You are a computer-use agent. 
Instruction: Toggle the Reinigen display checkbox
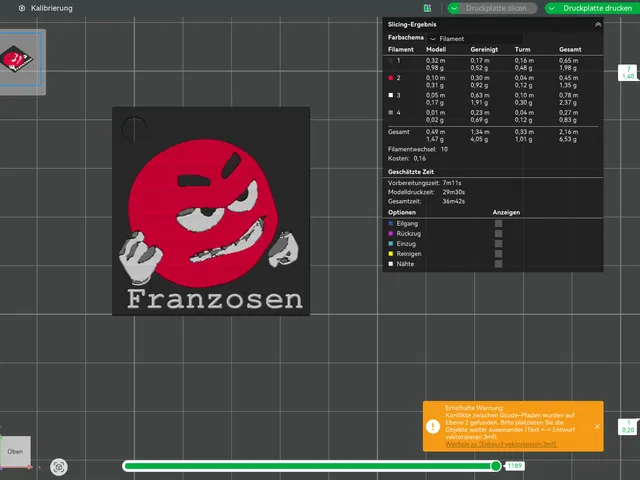click(498, 254)
